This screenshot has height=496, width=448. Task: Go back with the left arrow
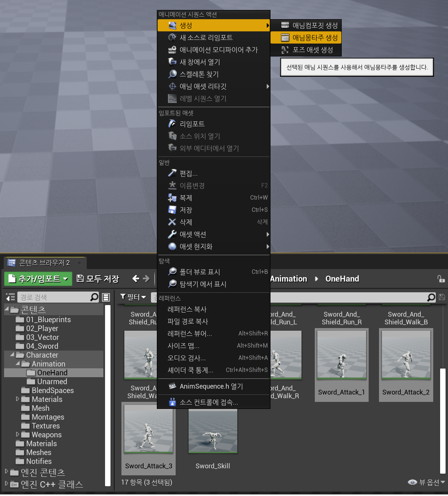[x=136, y=279]
